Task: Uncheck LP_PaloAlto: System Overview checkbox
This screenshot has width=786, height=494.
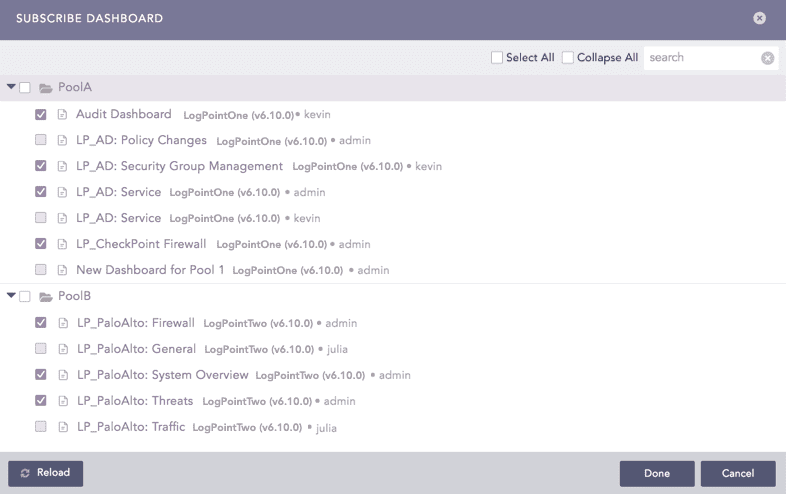Action: point(41,375)
